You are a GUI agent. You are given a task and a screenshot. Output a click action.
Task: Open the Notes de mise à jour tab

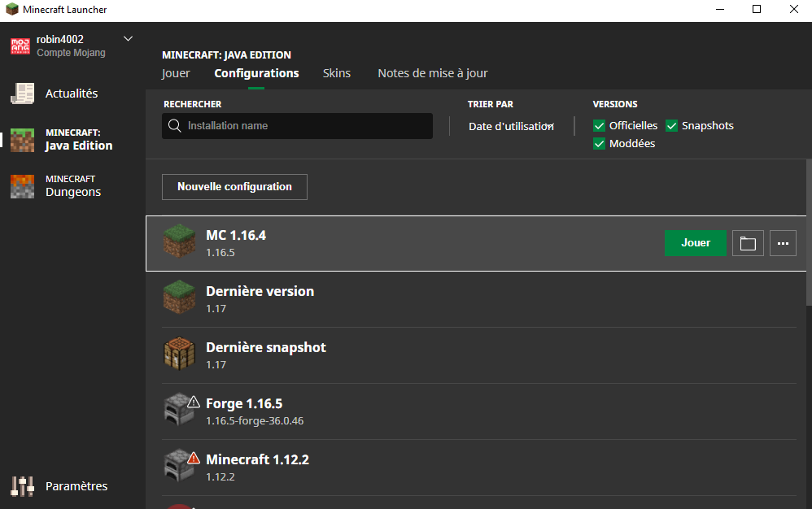pos(433,73)
